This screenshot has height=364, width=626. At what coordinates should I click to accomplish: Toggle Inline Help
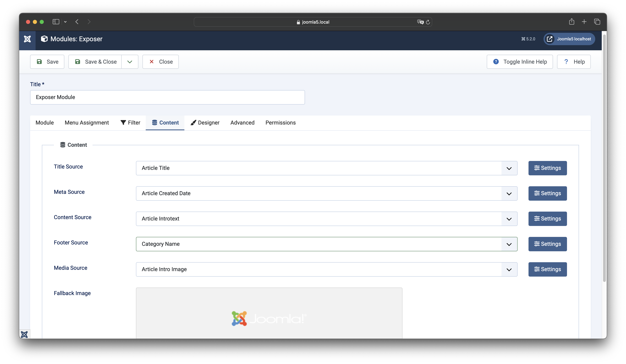(x=520, y=62)
